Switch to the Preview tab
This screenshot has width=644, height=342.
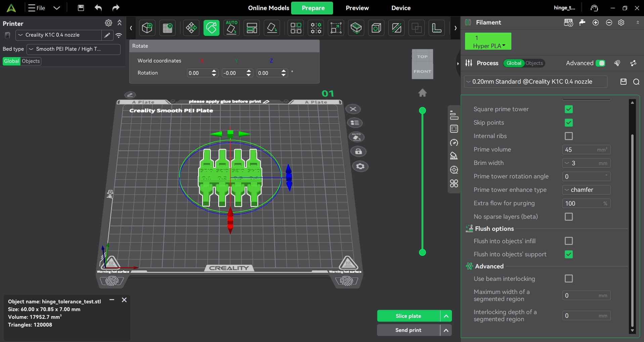tap(357, 8)
